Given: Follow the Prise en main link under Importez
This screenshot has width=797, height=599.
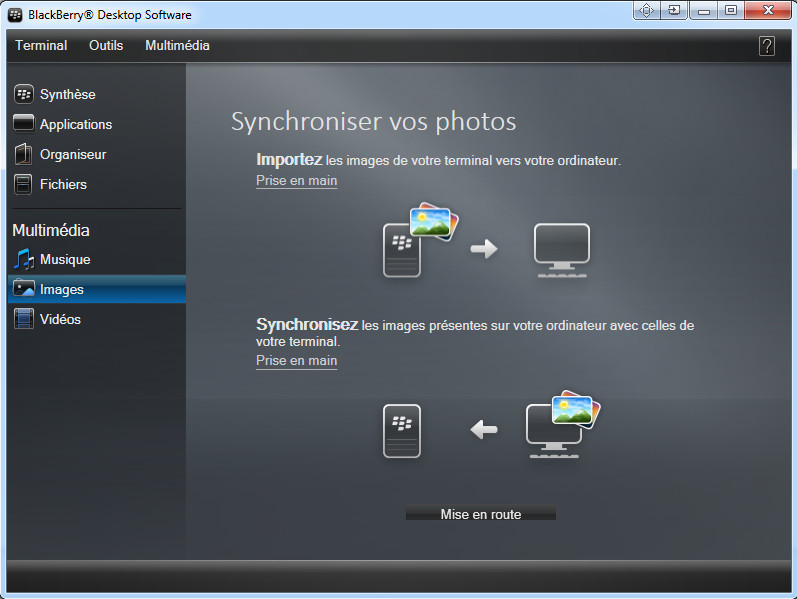Looking at the screenshot, I should point(296,181).
